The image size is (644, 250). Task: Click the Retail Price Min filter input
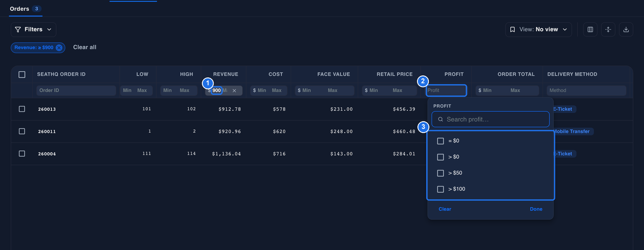[x=374, y=91]
